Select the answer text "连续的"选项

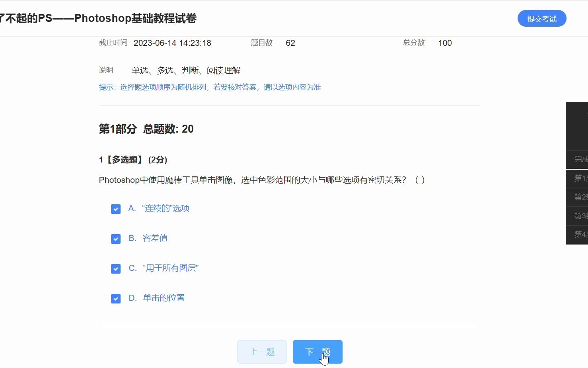point(165,208)
